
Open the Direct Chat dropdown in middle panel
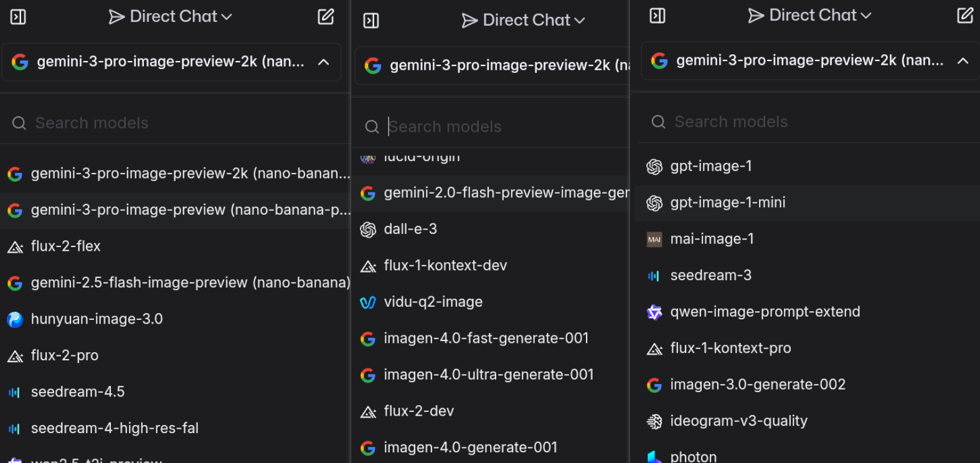click(524, 21)
